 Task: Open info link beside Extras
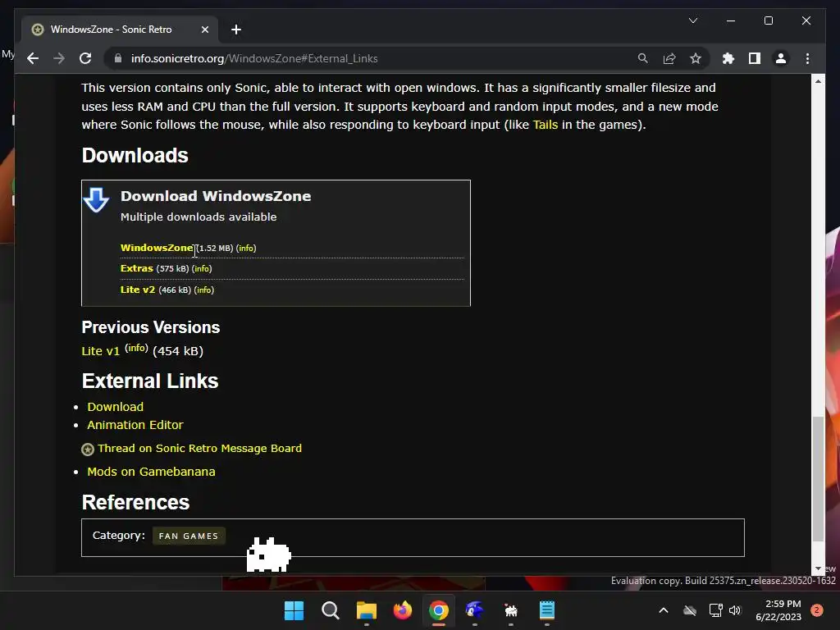[202, 268]
